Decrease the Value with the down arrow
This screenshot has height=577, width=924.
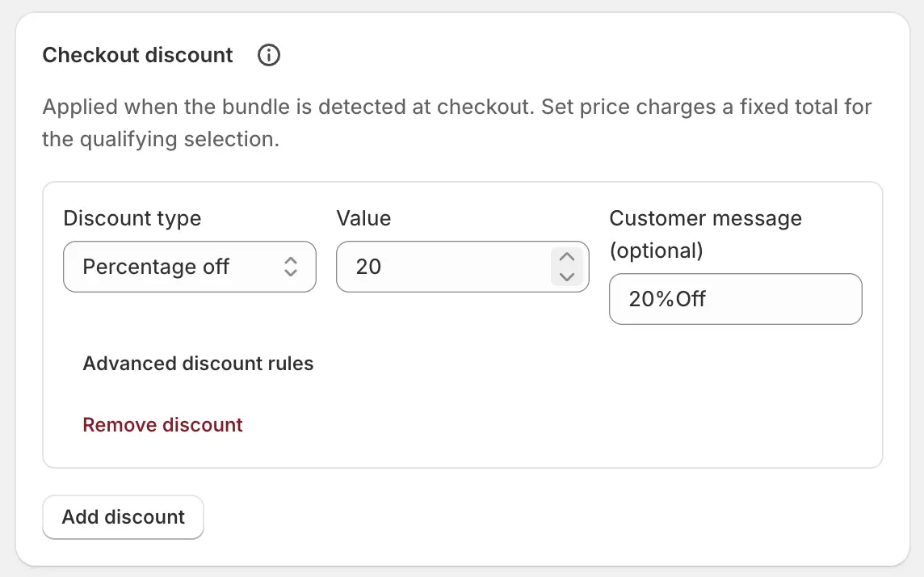(x=567, y=276)
